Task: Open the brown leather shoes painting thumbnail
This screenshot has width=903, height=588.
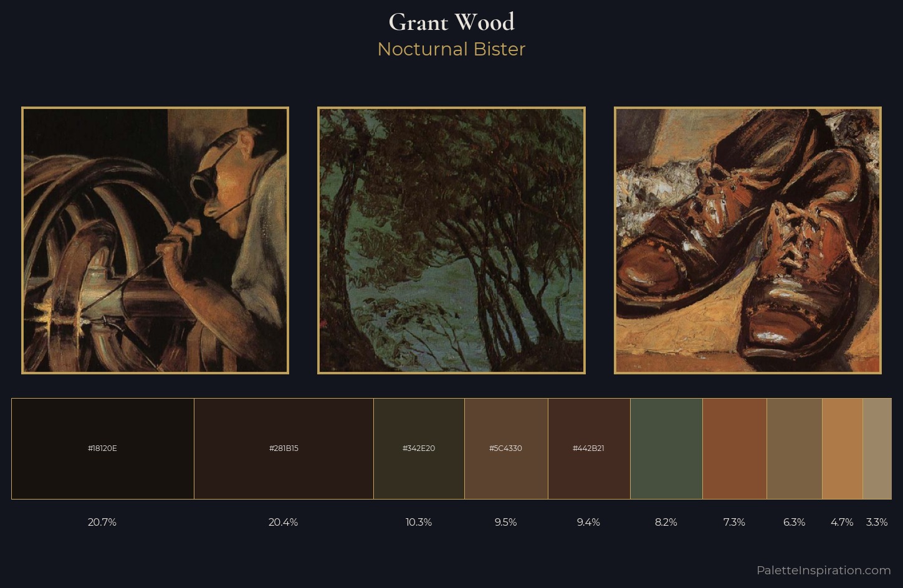Action: [x=748, y=240]
